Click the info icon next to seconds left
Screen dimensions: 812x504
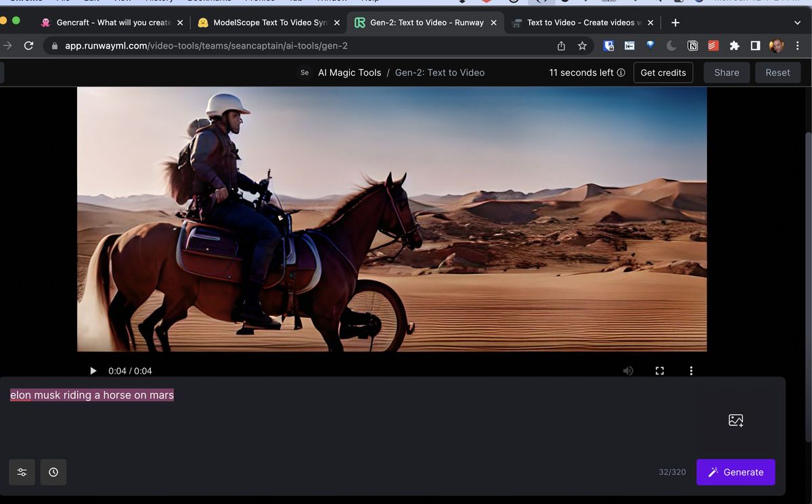(x=621, y=72)
